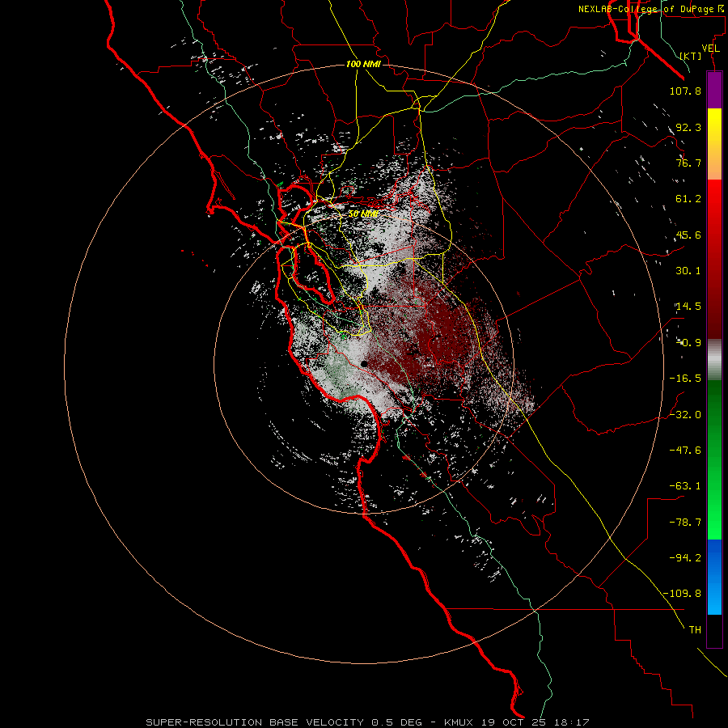The image size is (728, 728).
Task: Select the 76.7 legend value
Action: pos(688,163)
